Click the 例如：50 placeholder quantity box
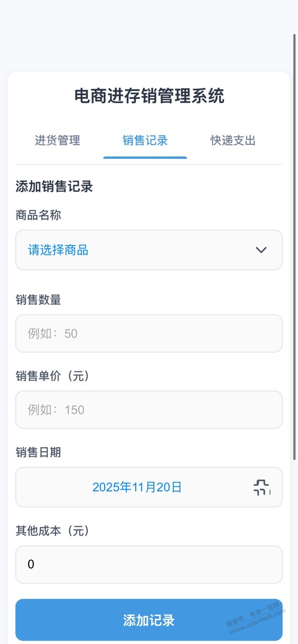 point(149,334)
